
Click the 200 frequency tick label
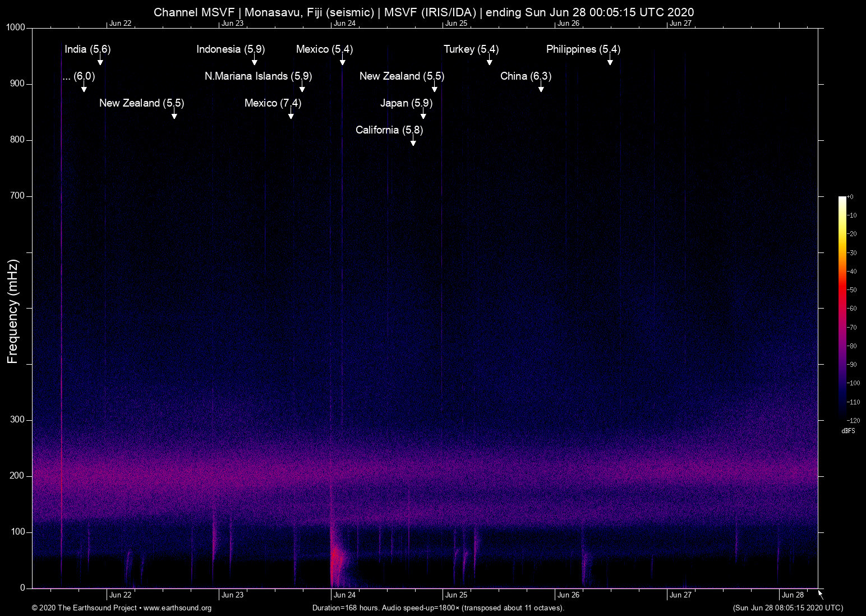click(x=18, y=476)
